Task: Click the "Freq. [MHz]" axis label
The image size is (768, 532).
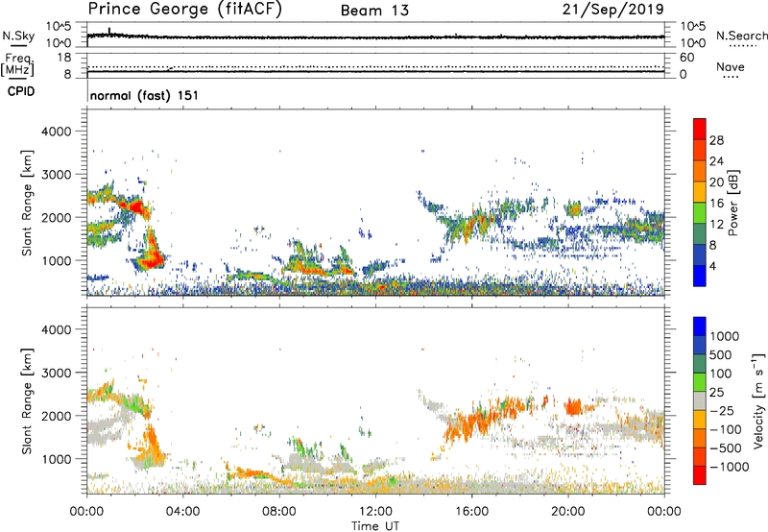Action: click(18, 65)
